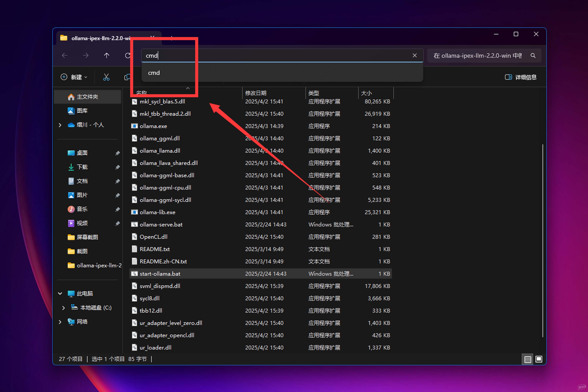Screen dimensions: 588x392
Task: Switch to details list view icon
Action: pos(527,359)
